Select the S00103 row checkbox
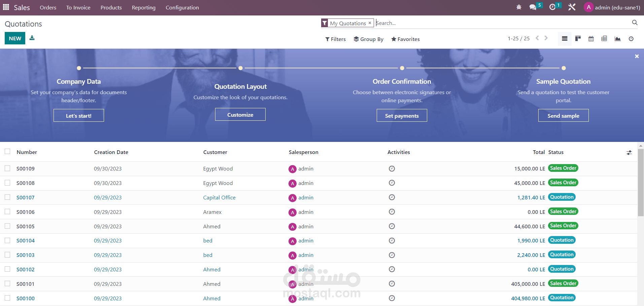644x306 pixels. pyautogui.click(x=7, y=255)
